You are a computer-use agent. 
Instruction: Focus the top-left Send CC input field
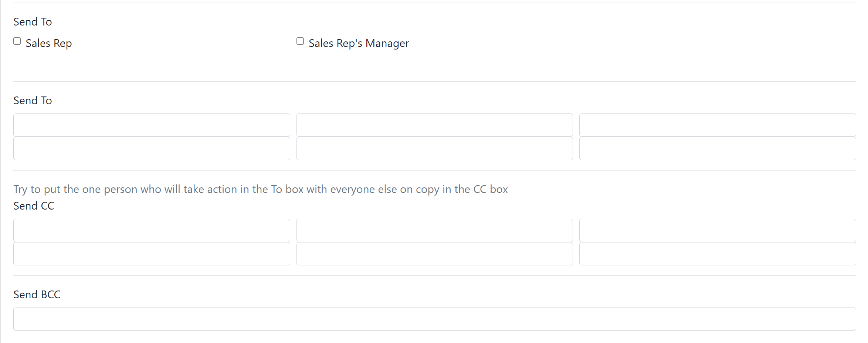pos(152,230)
